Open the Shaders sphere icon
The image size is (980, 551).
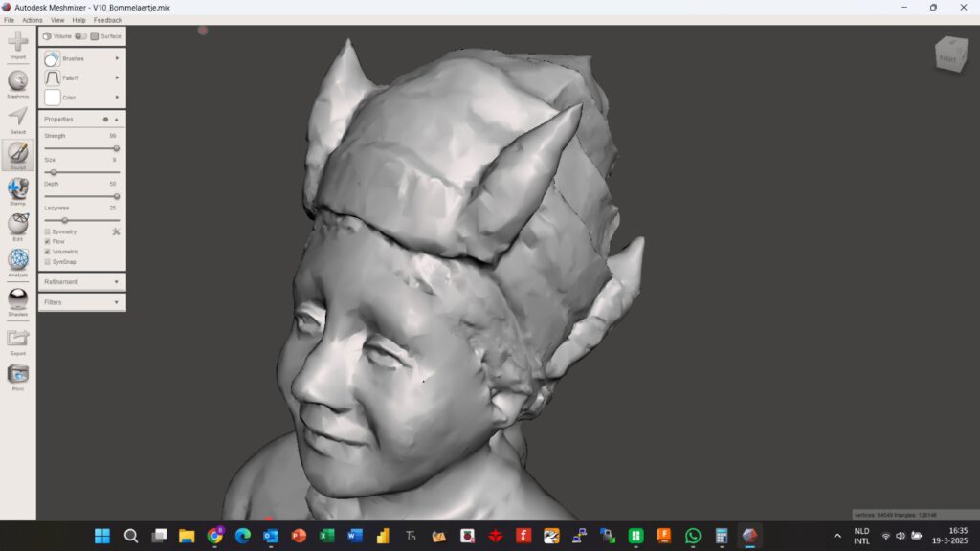[x=17, y=299]
